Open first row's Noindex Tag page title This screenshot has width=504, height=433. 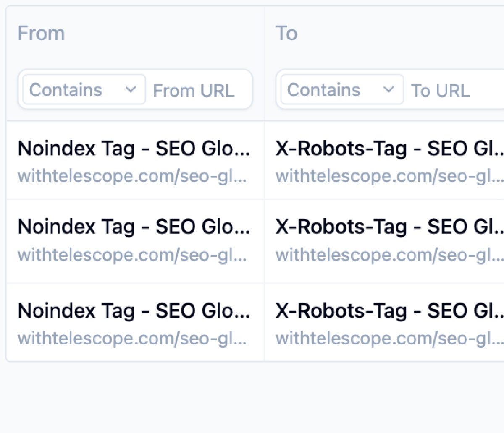point(134,149)
